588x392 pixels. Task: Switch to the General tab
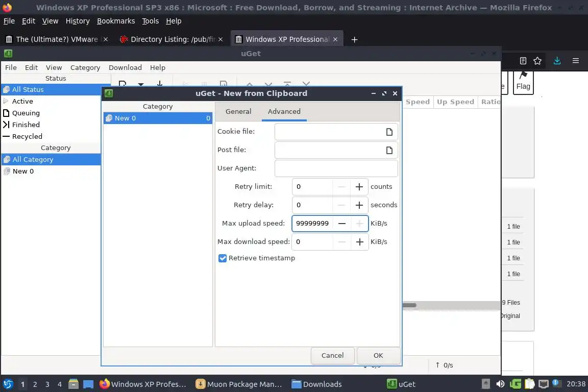click(238, 111)
